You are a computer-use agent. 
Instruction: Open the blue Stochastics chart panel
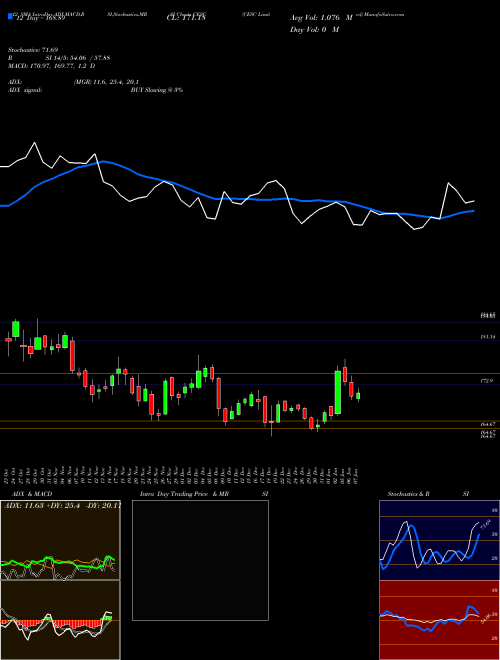(439, 540)
